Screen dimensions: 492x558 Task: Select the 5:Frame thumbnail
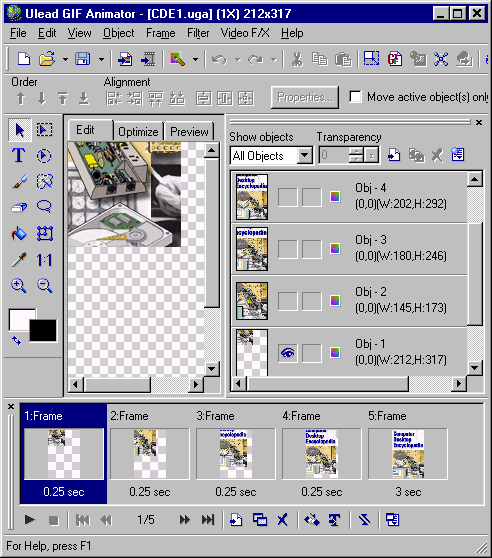tap(408, 453)
